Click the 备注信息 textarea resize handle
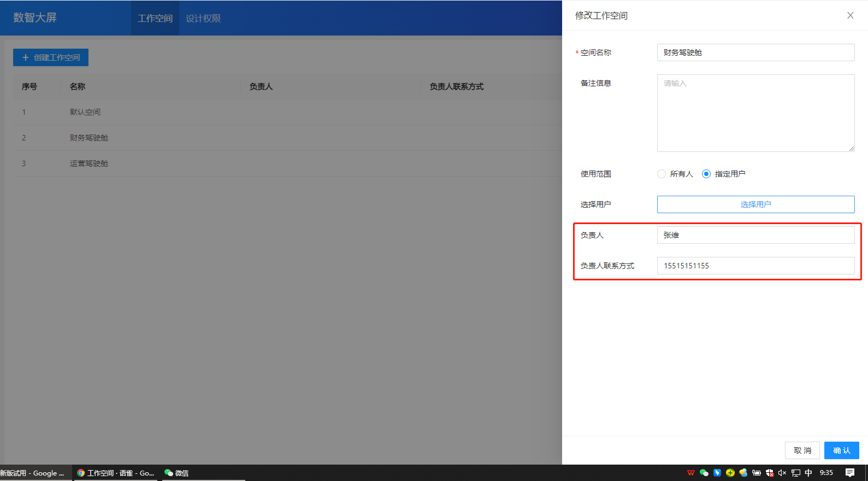Viewport: 868px width, 481px height. pyautogui.click(x=852, y=149)
